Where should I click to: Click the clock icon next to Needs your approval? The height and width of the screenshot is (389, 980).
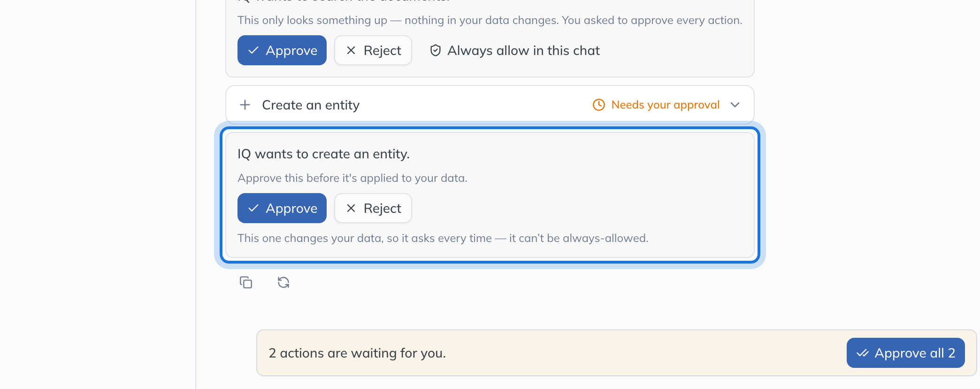(x=599, y=105)
